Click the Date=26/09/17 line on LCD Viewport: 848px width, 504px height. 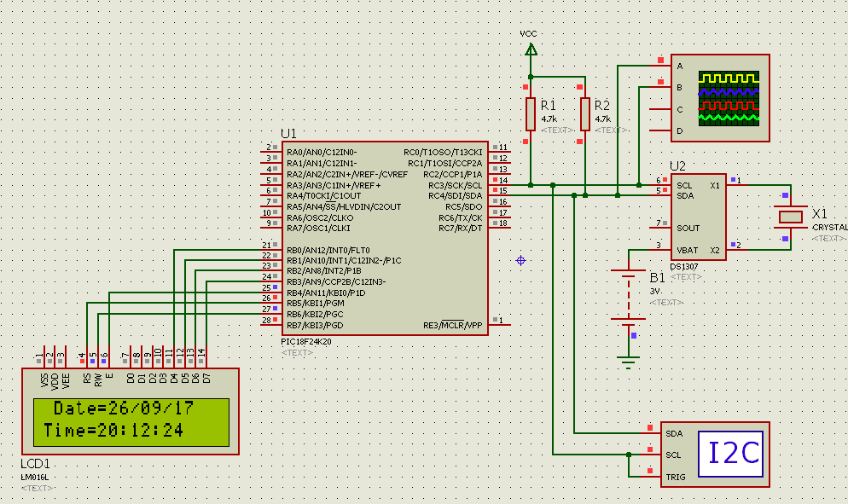pyautogui.click(x=124, y=408)
